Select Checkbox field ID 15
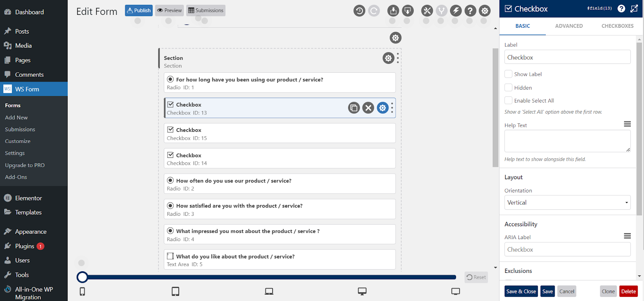Screen dimensions: 644x301 click(280, 133)
